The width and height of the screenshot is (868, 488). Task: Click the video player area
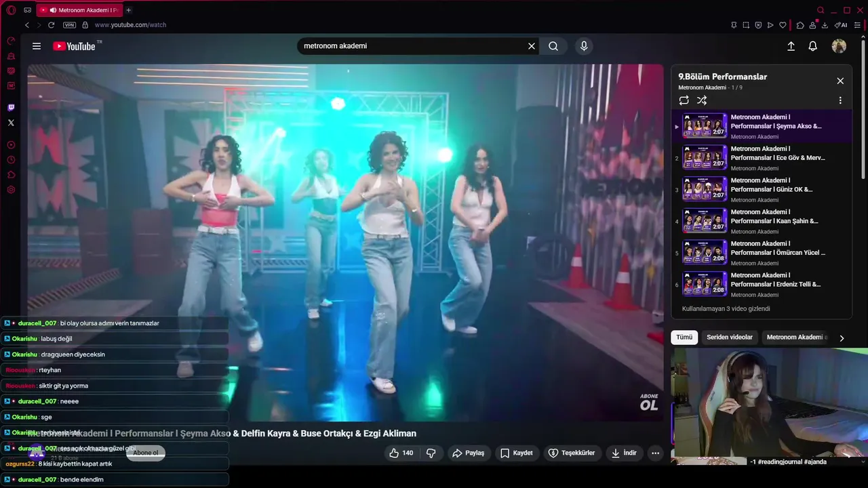point(345,242)
